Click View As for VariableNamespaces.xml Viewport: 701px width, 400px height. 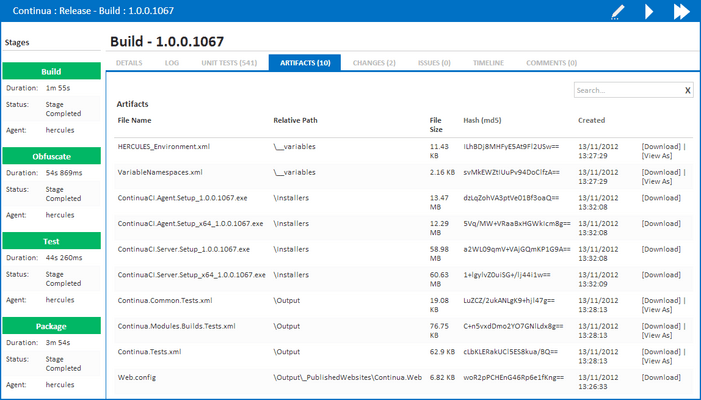[x=657, y=181]
